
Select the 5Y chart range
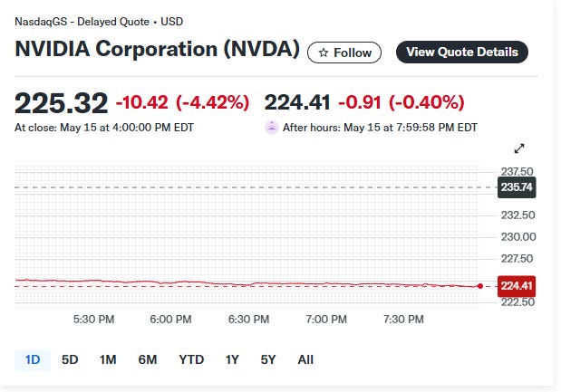(268, 359)
